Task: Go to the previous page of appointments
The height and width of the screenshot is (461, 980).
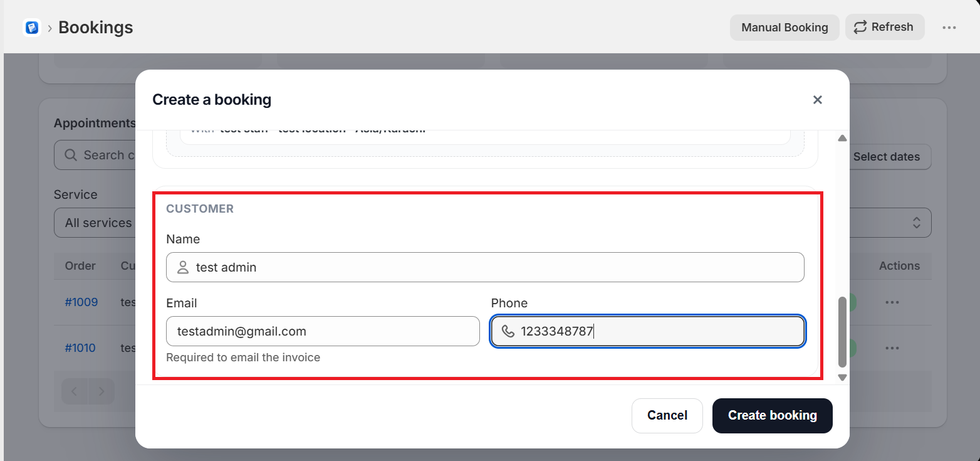Action: click(x=75, y=392)
